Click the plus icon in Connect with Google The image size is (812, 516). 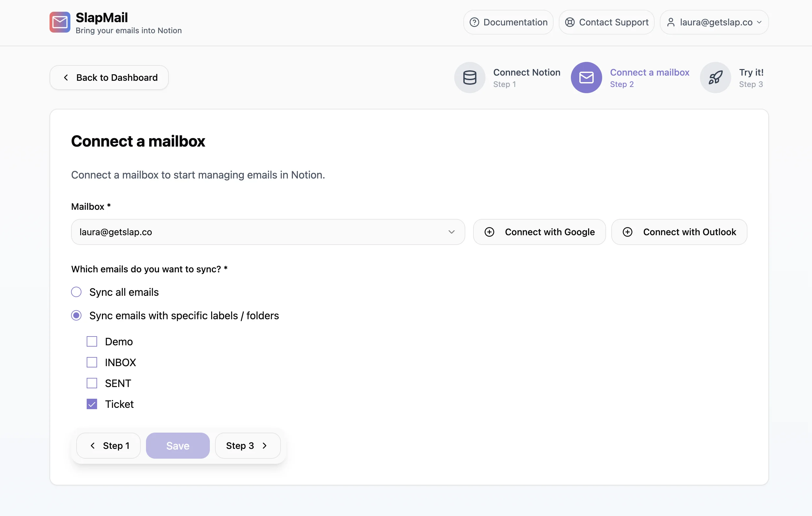click(x=489, y=232)
